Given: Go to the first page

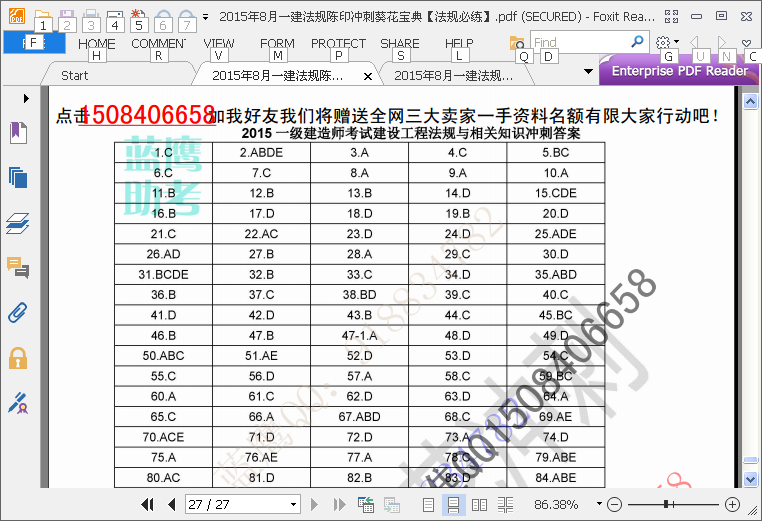Looking at the screenshot, I should click(148, 505).
